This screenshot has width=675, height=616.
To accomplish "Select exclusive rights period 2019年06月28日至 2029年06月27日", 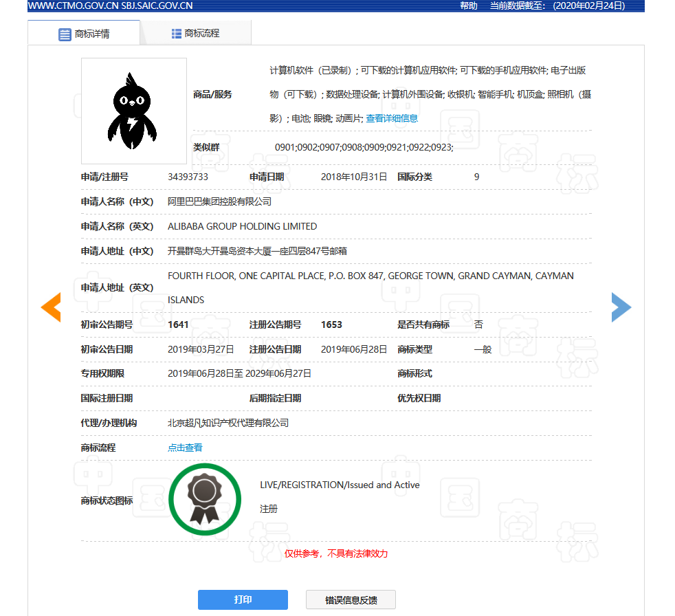I will pyautogui.click(x=239, y=373).
